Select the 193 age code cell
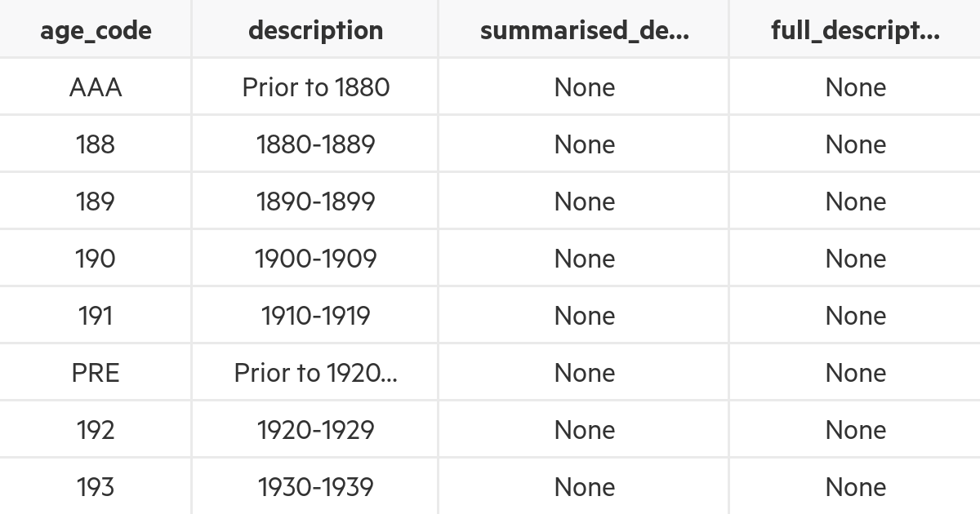980x514 pixels. tap(96, 487)
